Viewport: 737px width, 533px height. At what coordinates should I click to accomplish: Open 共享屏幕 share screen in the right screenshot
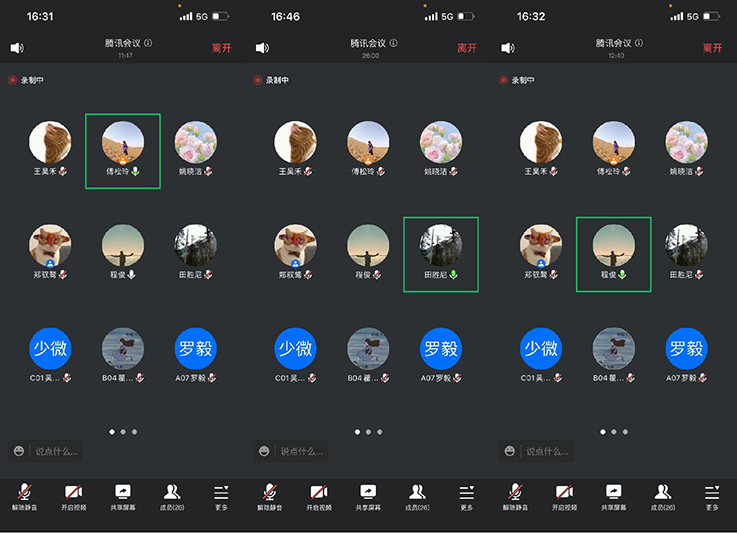point(613,495)
